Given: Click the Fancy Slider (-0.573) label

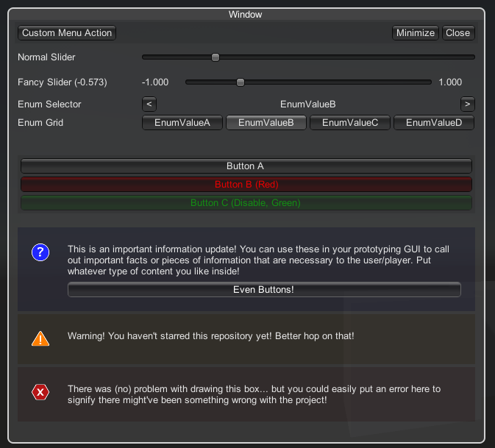Looking at the screenshot, I should click(63, 82).
